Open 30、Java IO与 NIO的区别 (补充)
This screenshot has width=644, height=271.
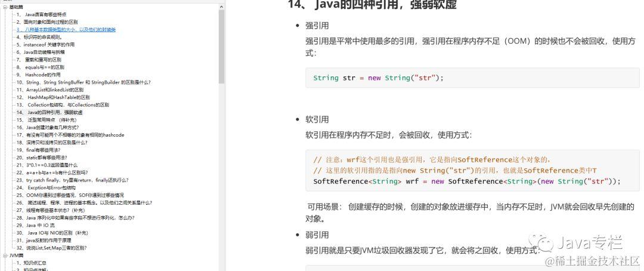52,233
